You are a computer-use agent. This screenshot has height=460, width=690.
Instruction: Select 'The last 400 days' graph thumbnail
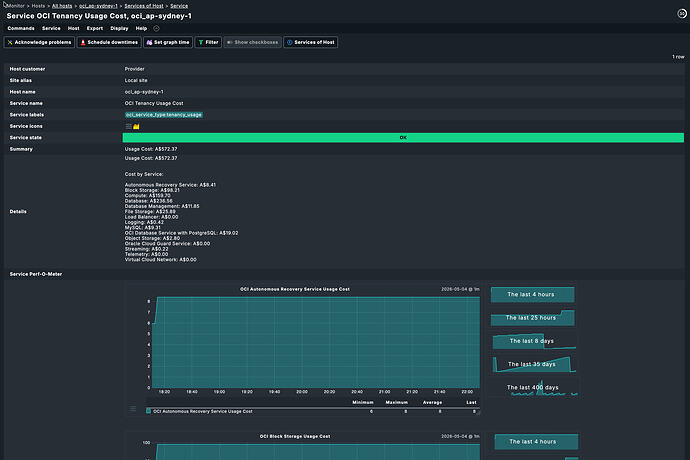[x=534, y=388]
